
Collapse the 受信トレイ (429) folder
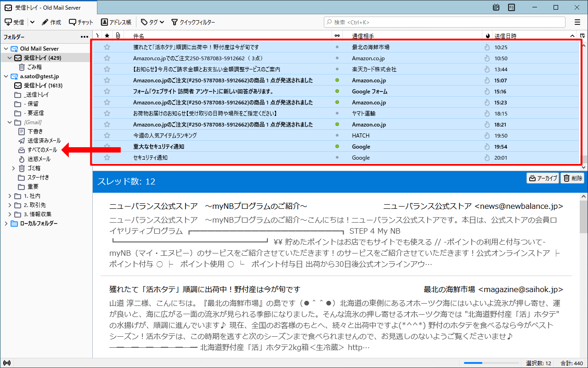coord(10,58)
